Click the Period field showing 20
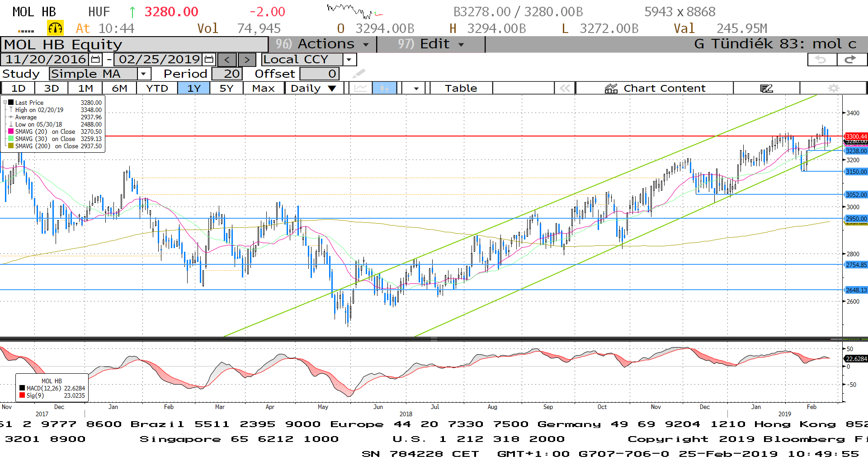 pyautogui.click(x=227, y=74)
